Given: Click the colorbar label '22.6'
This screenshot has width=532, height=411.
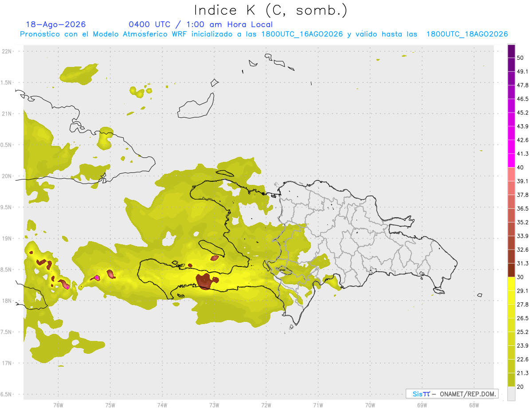Looking at the screenshot, I should point(523,359).
